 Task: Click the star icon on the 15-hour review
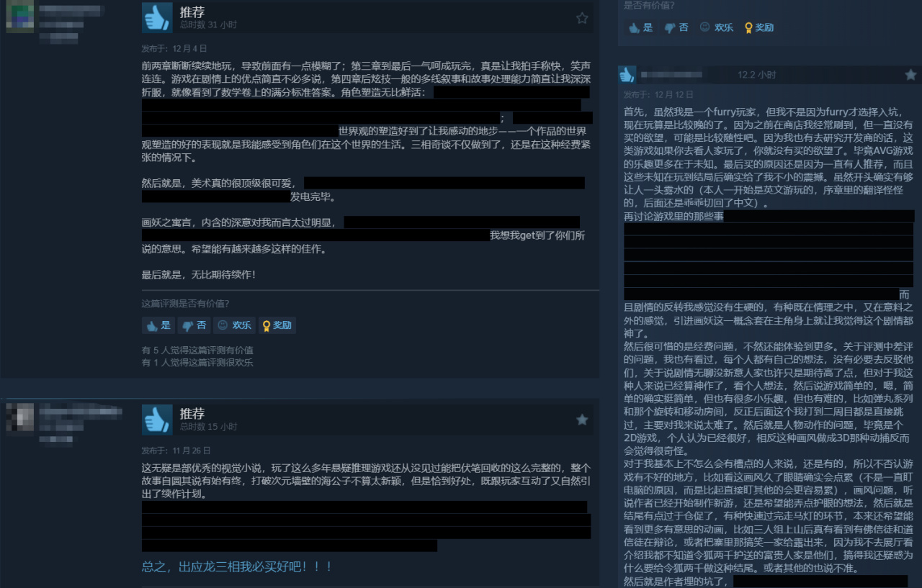point(582,420)
